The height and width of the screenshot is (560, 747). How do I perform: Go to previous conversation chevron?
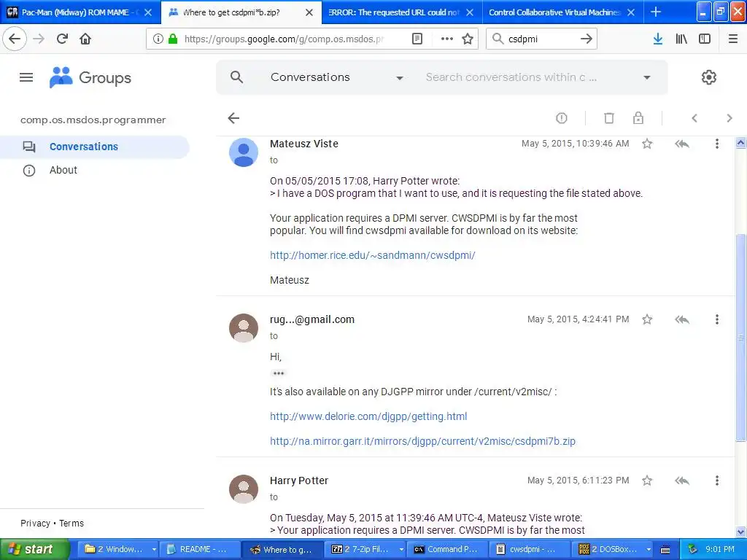694,118
